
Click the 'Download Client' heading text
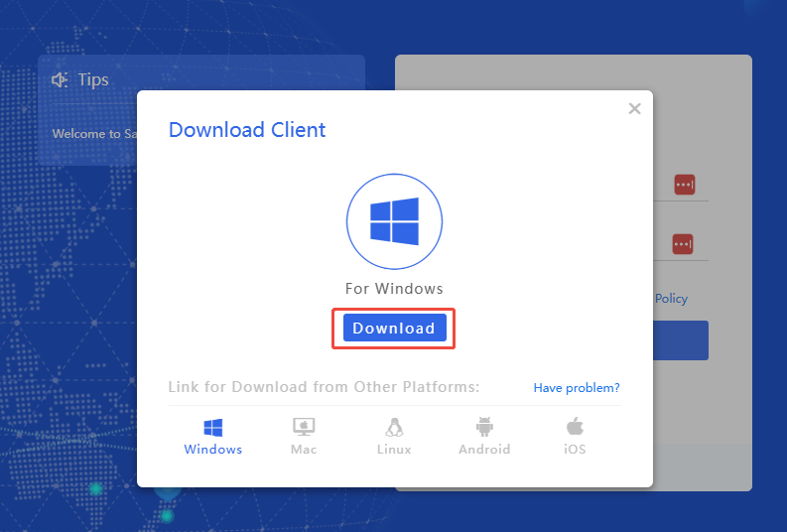pyautogui.click(x=247, y=130)
